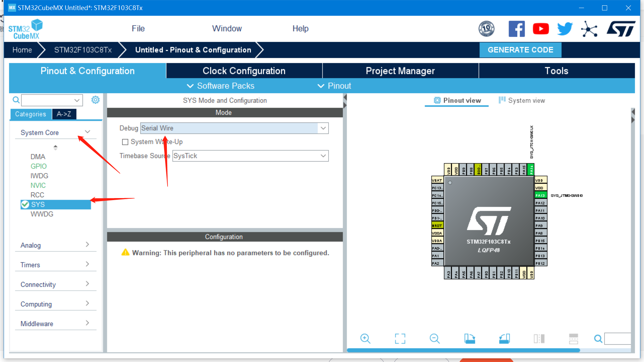This screenshot has width=644, height=362.
Task: Collapse the System Core category
Action: (88, 132)
